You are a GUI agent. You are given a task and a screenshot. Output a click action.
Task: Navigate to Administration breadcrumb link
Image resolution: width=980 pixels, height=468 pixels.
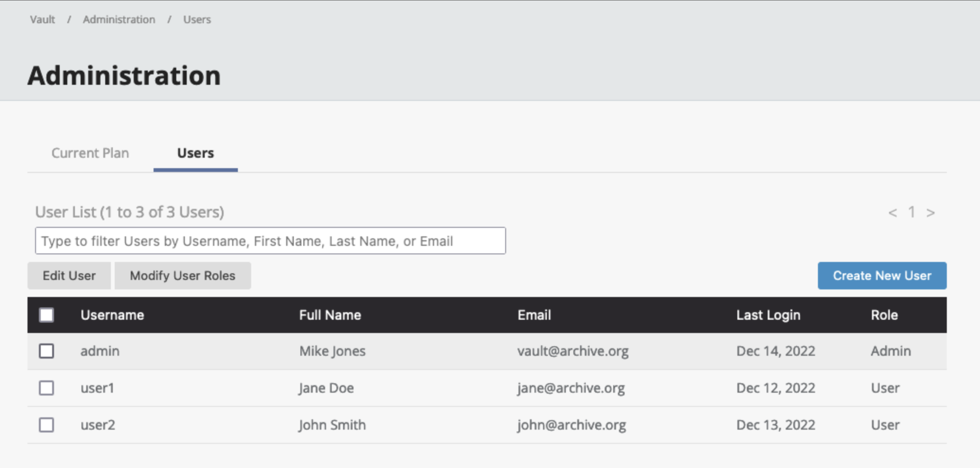119,19
